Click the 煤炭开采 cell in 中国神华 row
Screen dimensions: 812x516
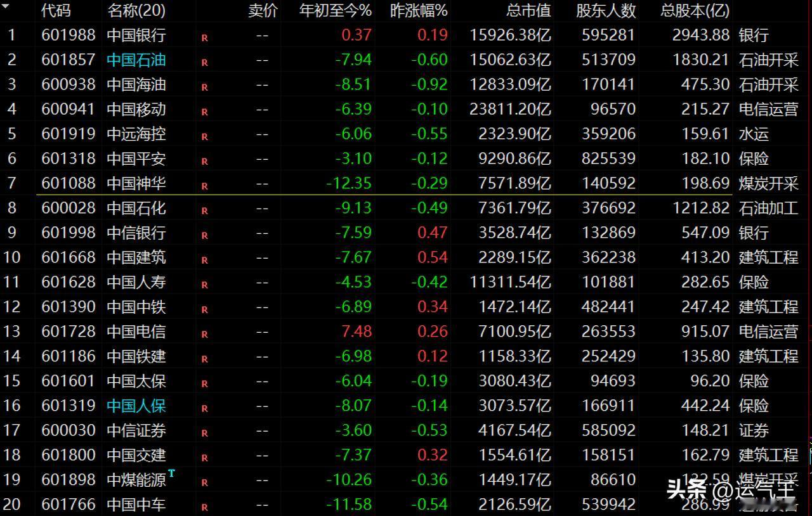769,183
